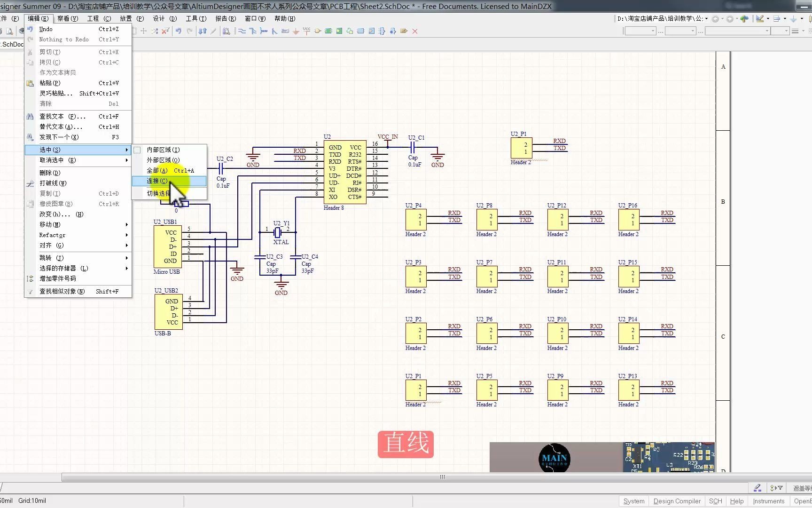Select the Place Part tool

click(x=318, y=31)
